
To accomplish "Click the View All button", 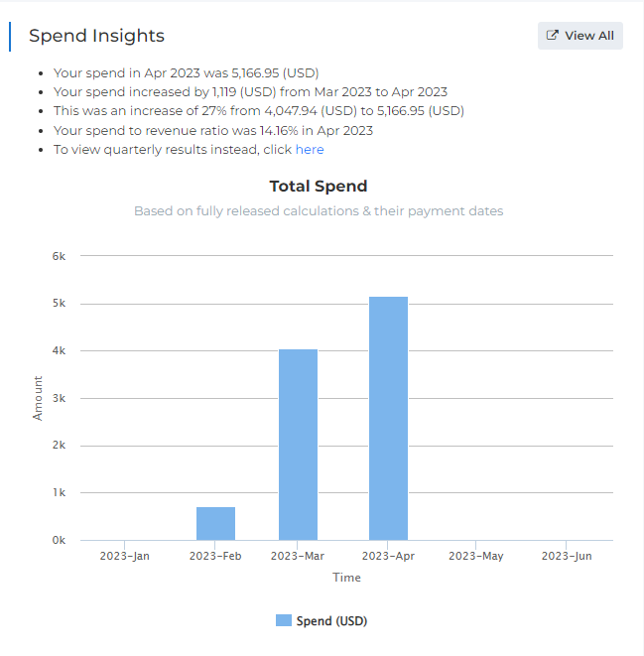I will click(580, 36).
